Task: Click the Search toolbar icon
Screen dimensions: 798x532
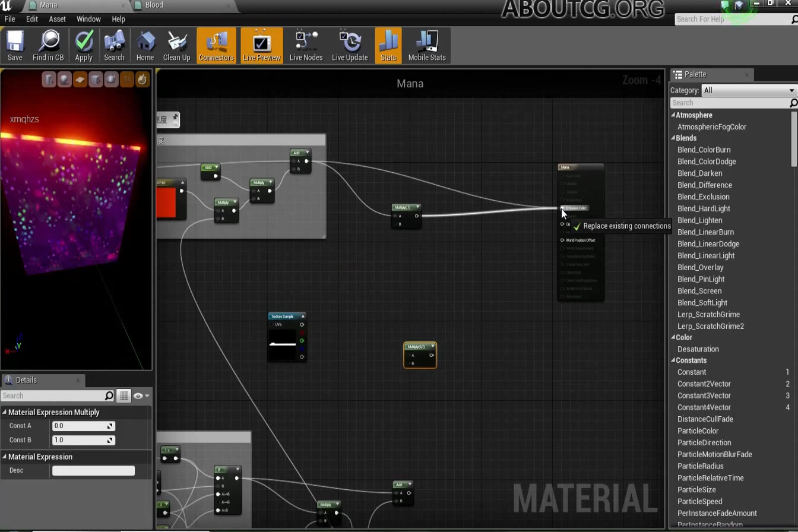Action: pyautogui.click(x=114, y=46)
